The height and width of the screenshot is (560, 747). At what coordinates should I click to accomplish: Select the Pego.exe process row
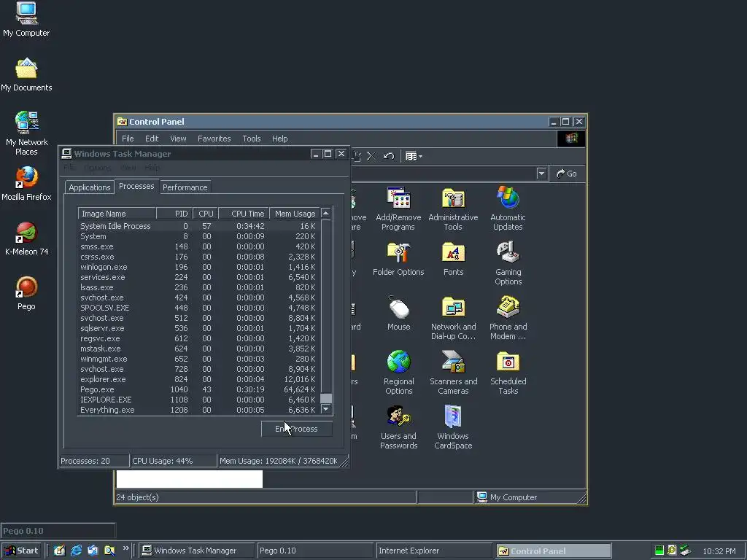(x=198, y=389)
